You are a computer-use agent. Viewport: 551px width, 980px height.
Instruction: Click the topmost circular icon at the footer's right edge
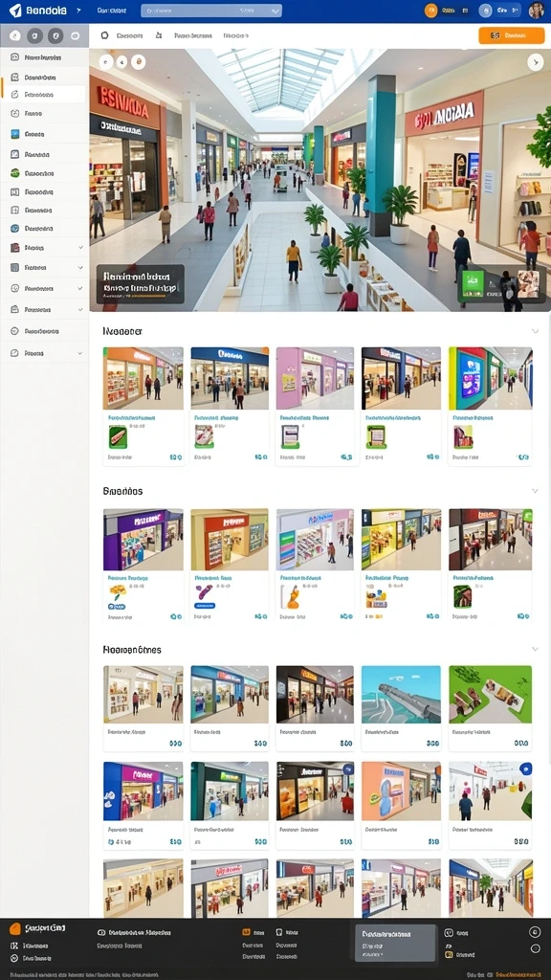coord(535,932)
